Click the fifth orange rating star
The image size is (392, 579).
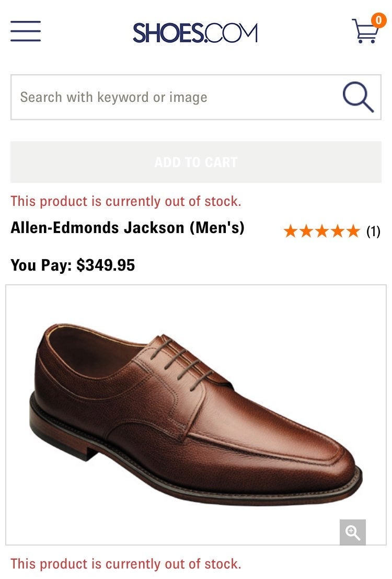(353, 231)
